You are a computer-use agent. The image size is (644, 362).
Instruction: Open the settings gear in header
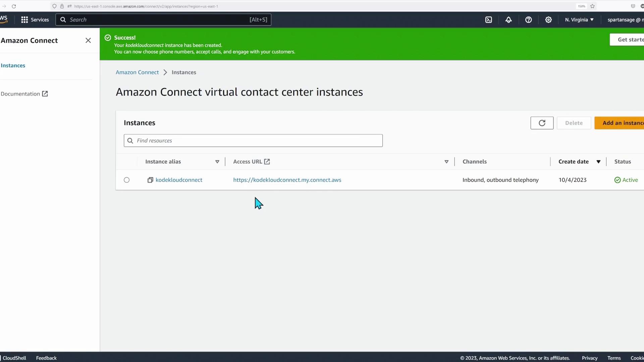click(x=548, y=20)
